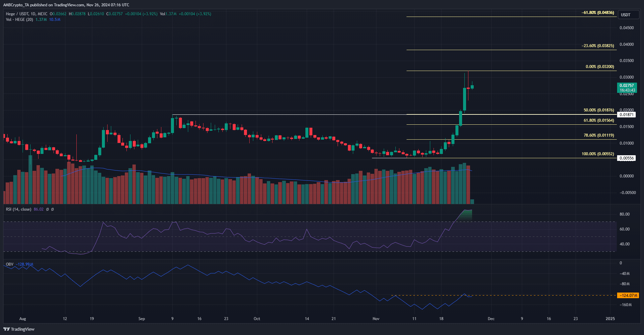Click the 0.04000 price axis label
The image size is (644, 335).
coord(627,44)
